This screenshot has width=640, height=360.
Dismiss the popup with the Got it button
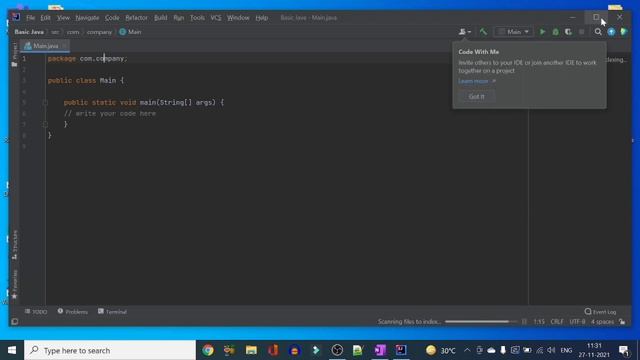click(476, 97)
